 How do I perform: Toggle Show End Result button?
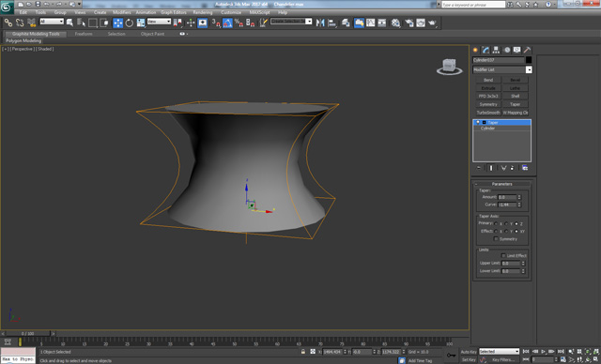coord(491,168)
